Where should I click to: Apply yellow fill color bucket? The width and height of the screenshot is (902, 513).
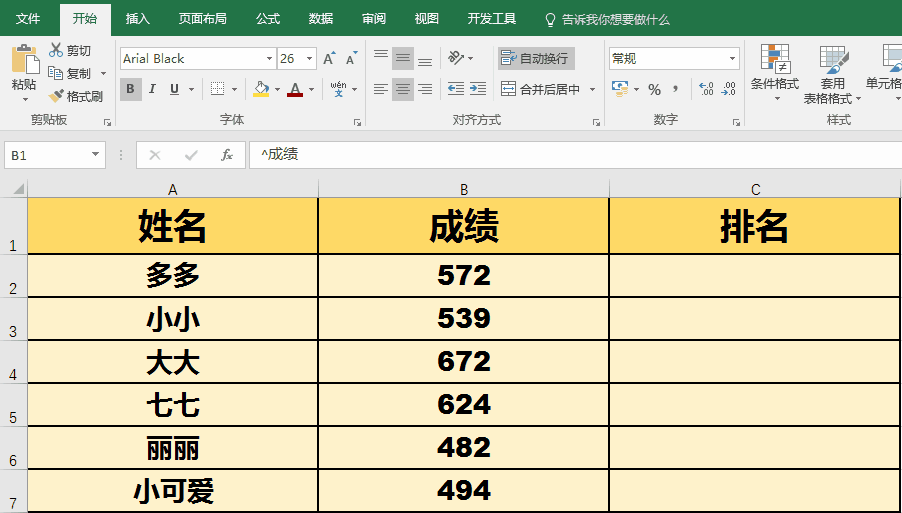(261, 89)
